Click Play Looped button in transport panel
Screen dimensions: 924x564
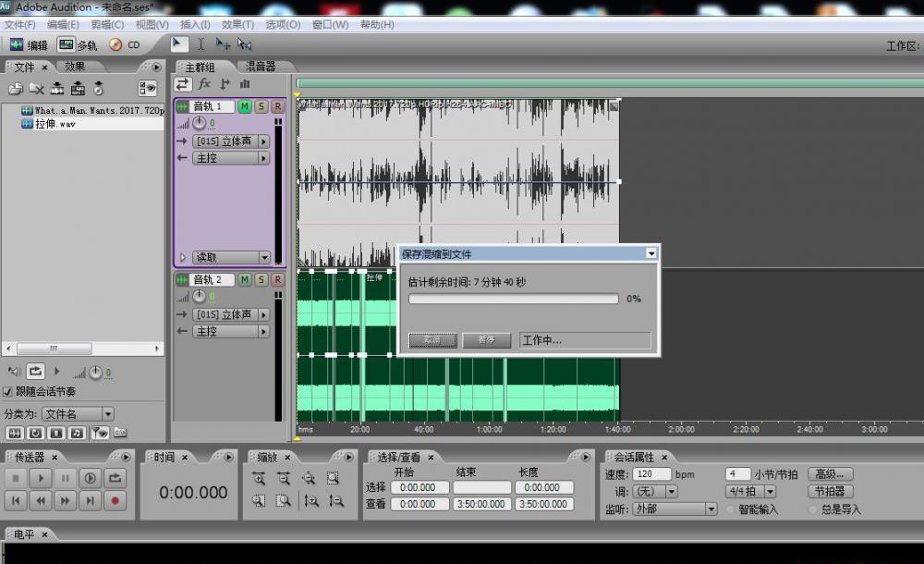pyautogui.click(x=91, y=478)
